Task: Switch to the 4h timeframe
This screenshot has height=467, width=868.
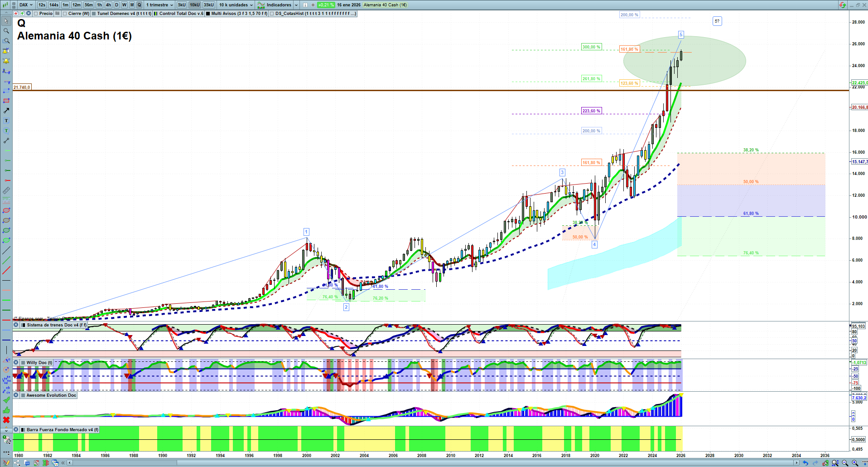Action: (x=108, y=5)
